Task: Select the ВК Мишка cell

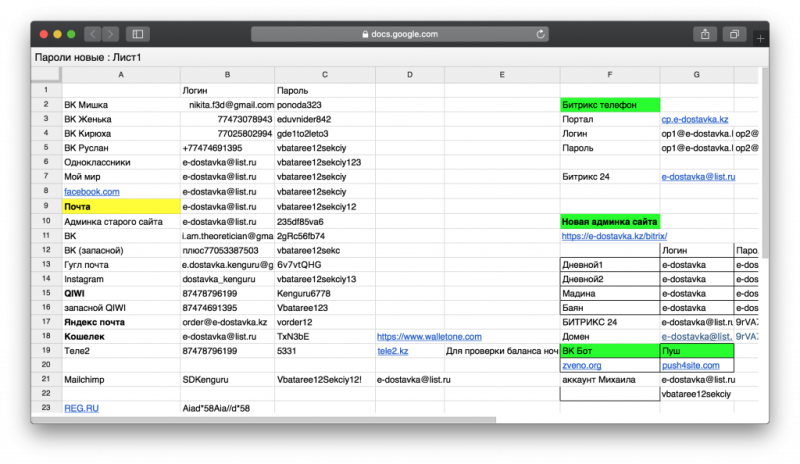Action: [121, 105]
